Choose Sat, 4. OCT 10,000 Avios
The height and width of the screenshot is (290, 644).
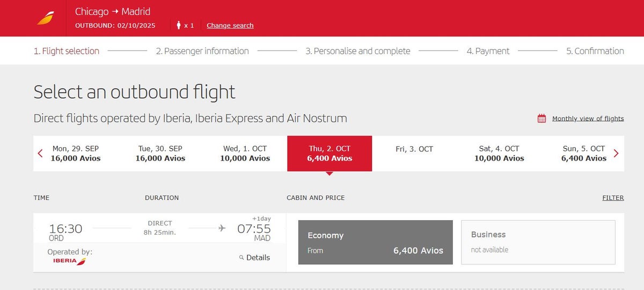tap(499, 154)
